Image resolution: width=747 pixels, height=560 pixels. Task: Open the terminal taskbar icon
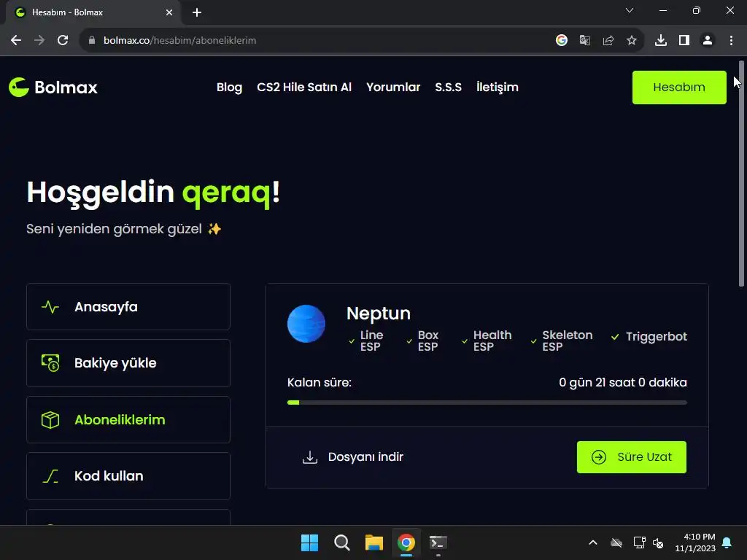(438, 542)
